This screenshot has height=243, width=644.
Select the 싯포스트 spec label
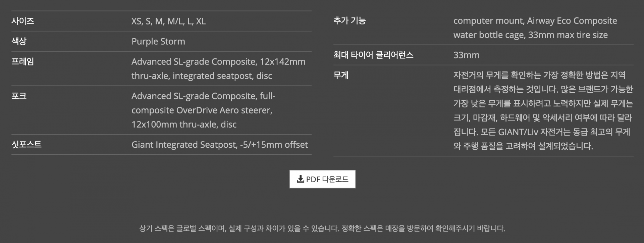point(26,145)
